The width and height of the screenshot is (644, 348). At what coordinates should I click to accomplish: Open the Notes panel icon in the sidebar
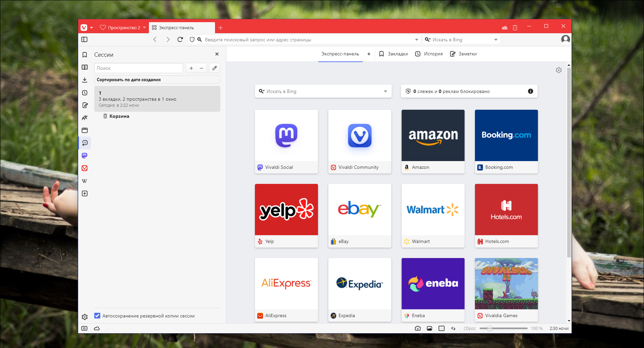(x=85, y=105)
